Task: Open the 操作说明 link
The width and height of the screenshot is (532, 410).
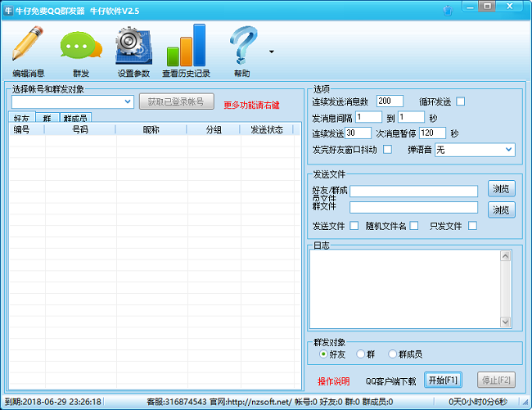Action: point(333,381)
